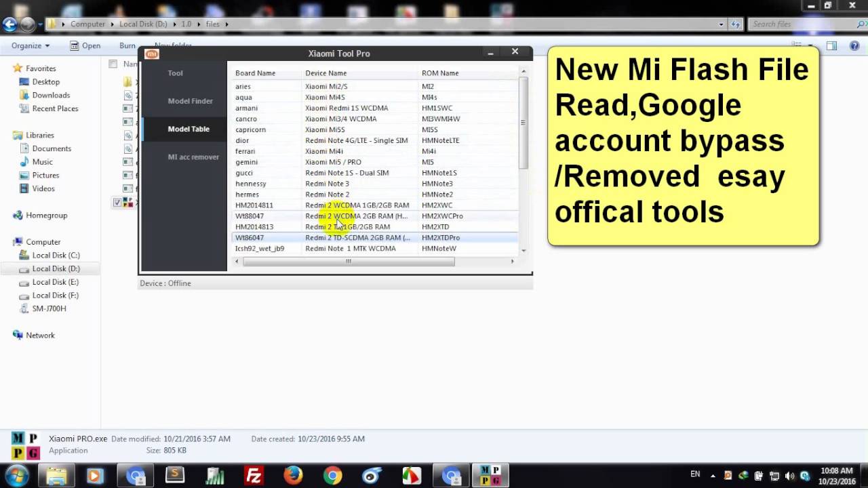The width and height of the screenshot is (868, 488).
Task: Tick the select-all checkbox in file list header
Action: coord(113,64)
